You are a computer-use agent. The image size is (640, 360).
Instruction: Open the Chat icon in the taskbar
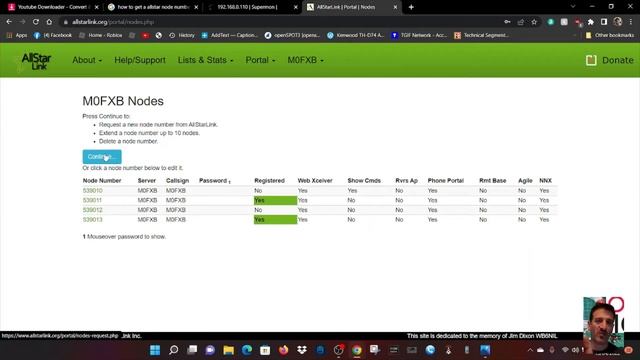[x=210, y=350]
